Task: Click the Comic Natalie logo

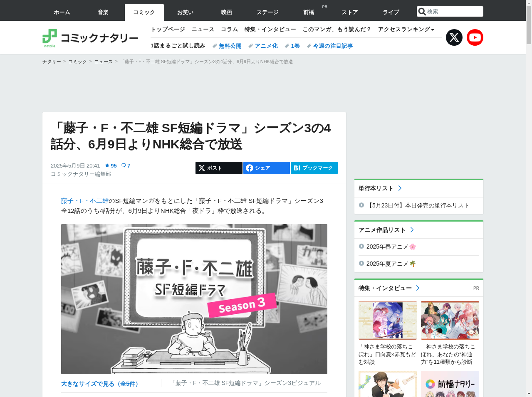Action: 90,38
